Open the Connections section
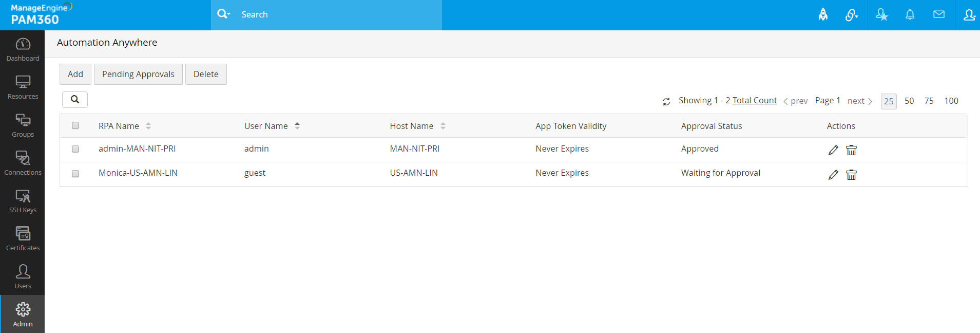This screenshot has height=333, width=980. click(23, 164)
